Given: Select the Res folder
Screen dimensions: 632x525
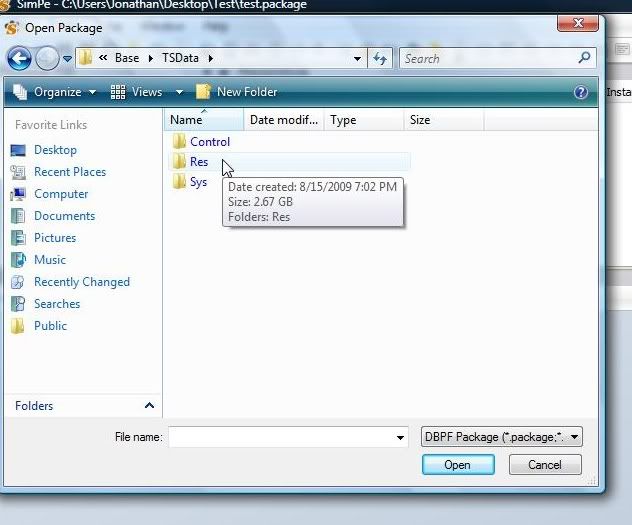Looking at the screenshot, I should 199,162.
